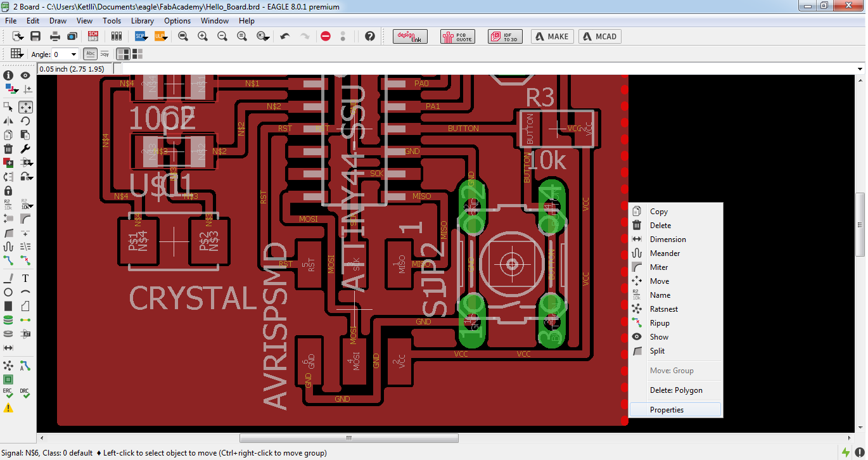Run the ERC check
Viewport: 868px width, 460px height.
coord(8,393)
